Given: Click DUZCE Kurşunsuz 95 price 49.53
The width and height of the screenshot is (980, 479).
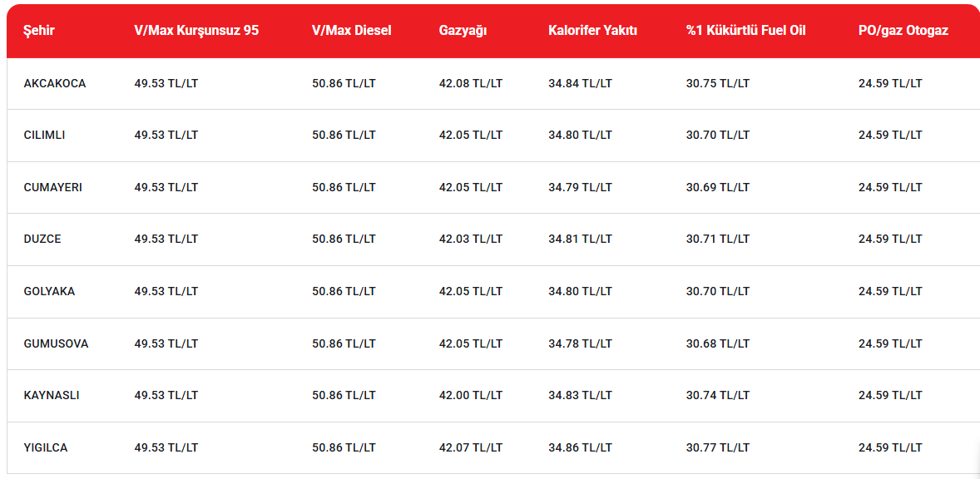Looking at the screenshot, I should tap(166, 239).
